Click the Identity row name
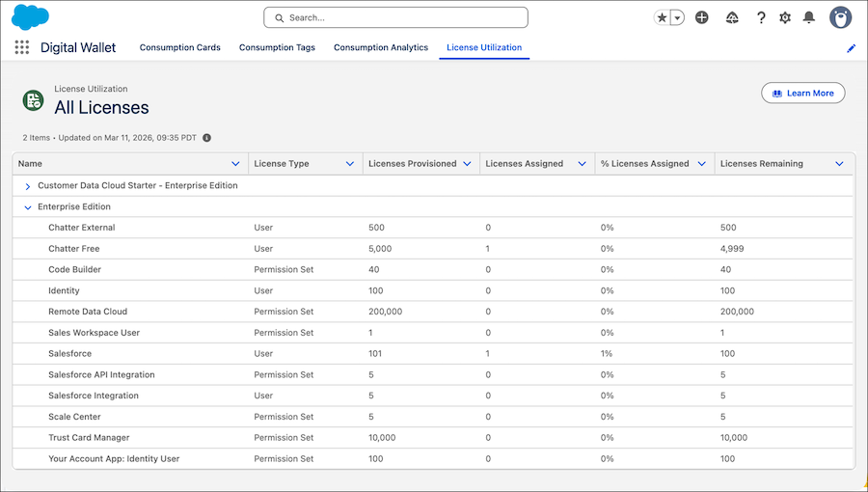Viewport: 868px width, 492px height. click(64, 290)
